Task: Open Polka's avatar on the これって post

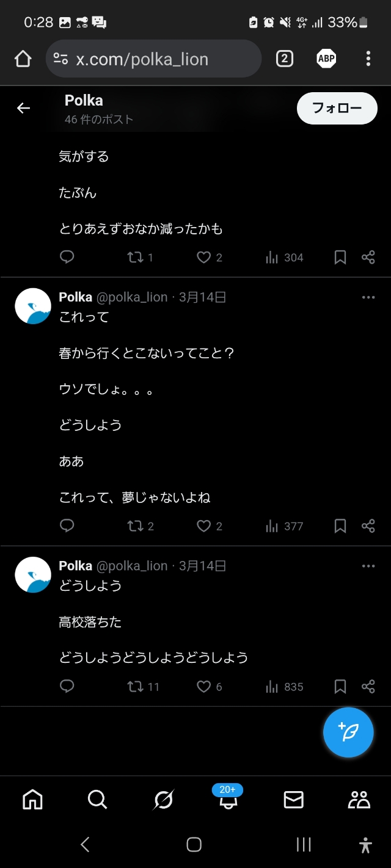Action: (x=33, y=306)
